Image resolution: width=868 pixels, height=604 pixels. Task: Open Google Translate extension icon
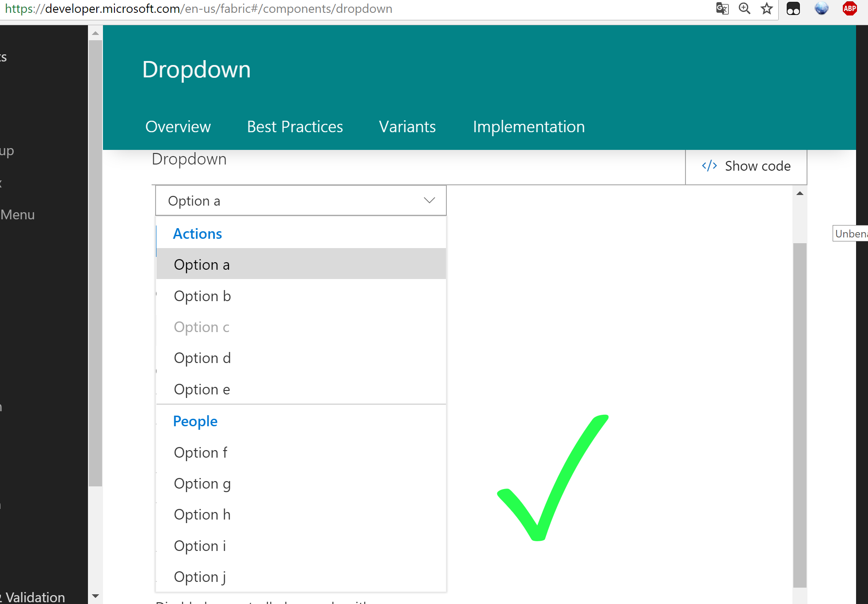[x=722, y=8]
